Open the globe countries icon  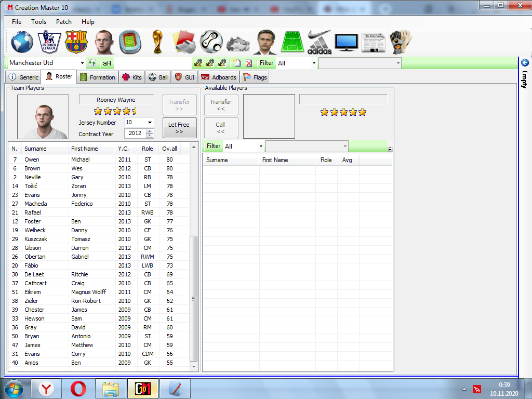click(x=22, y=42)
